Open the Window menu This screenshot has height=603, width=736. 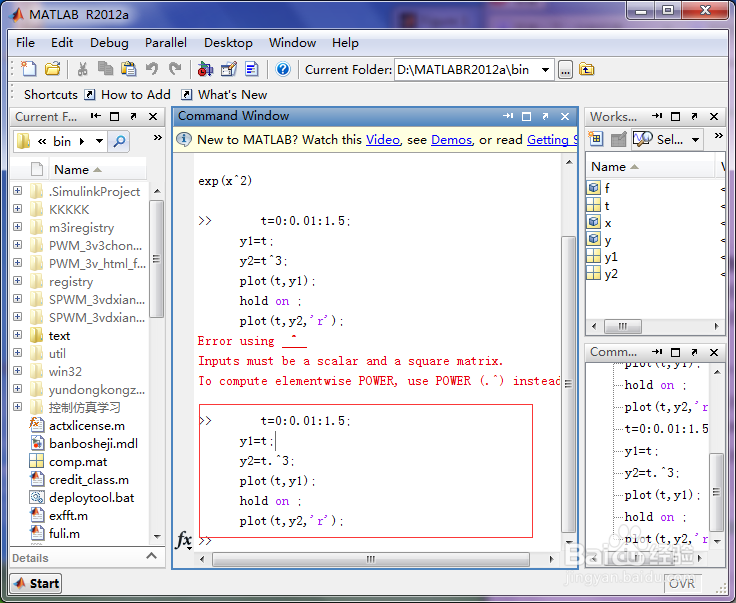tap(292, 43)
